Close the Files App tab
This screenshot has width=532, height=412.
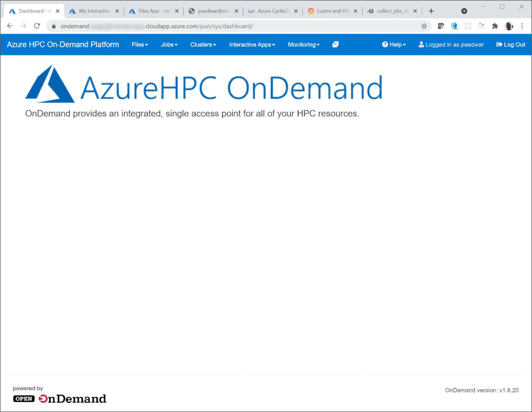point(177,11)
